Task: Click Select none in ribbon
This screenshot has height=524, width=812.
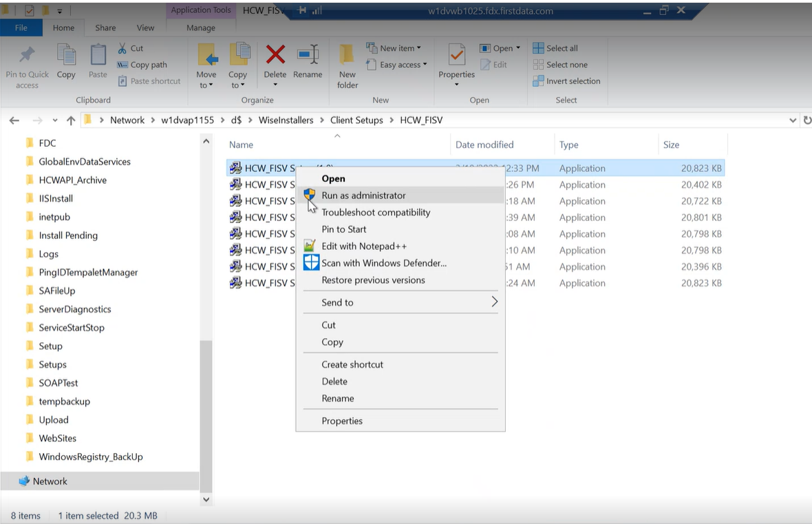Action: coord(560,65)
